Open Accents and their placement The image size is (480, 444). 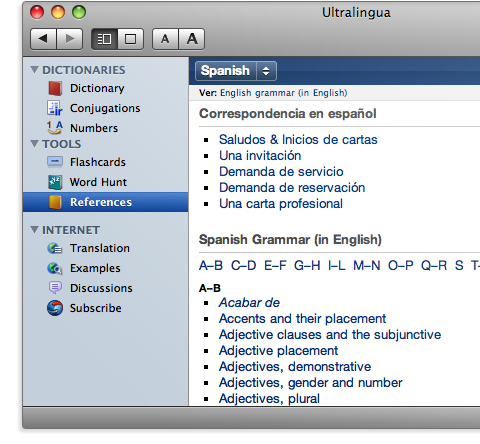(302, 319)
